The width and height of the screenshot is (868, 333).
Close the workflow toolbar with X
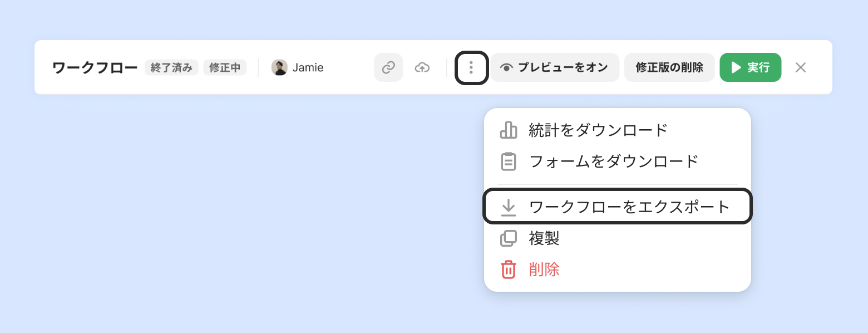click(x=801, y=67)
